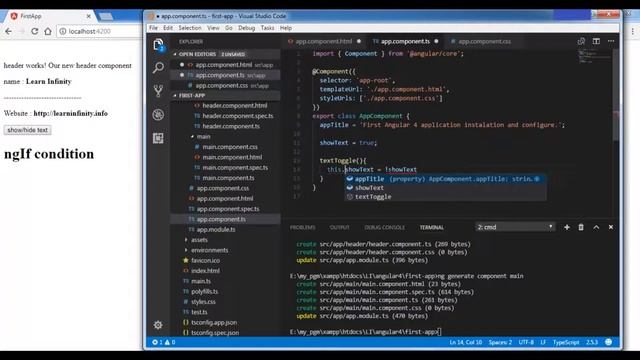Open the Debug view in activity bar
The image size is (640, 360).
click(x=158, y=115)
